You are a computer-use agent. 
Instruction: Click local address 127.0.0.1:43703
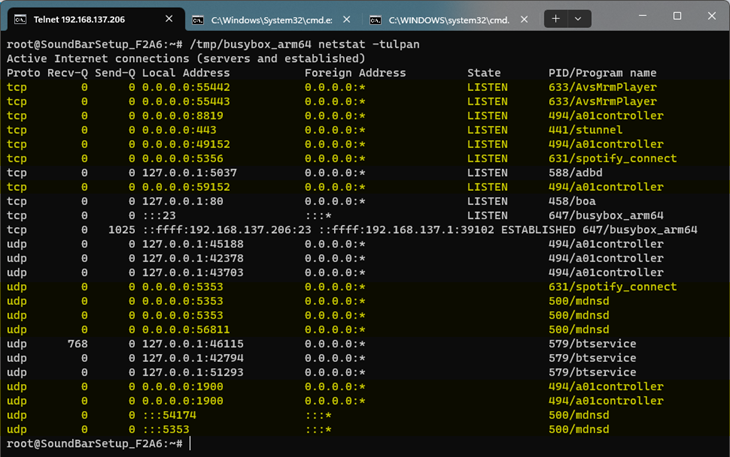[193, 273]
